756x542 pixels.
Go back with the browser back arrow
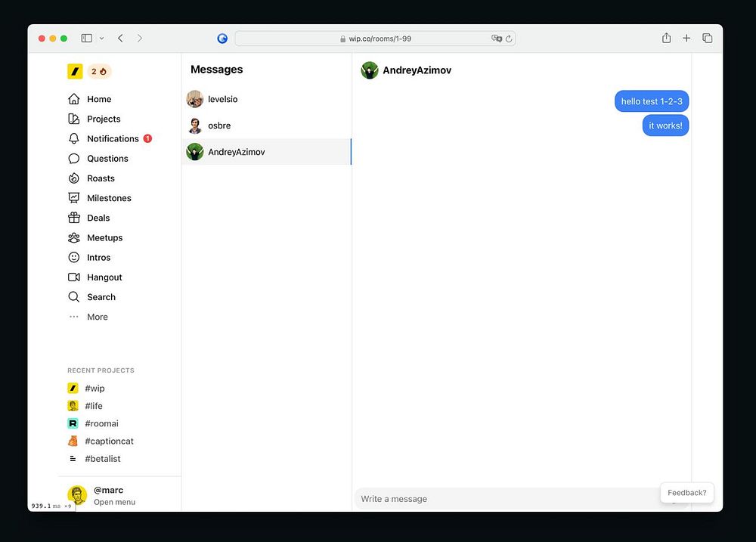point(120,38)
